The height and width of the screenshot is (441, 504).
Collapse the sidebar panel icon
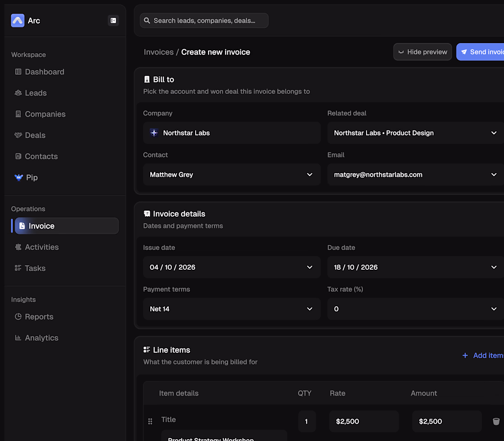pos(113,21)
